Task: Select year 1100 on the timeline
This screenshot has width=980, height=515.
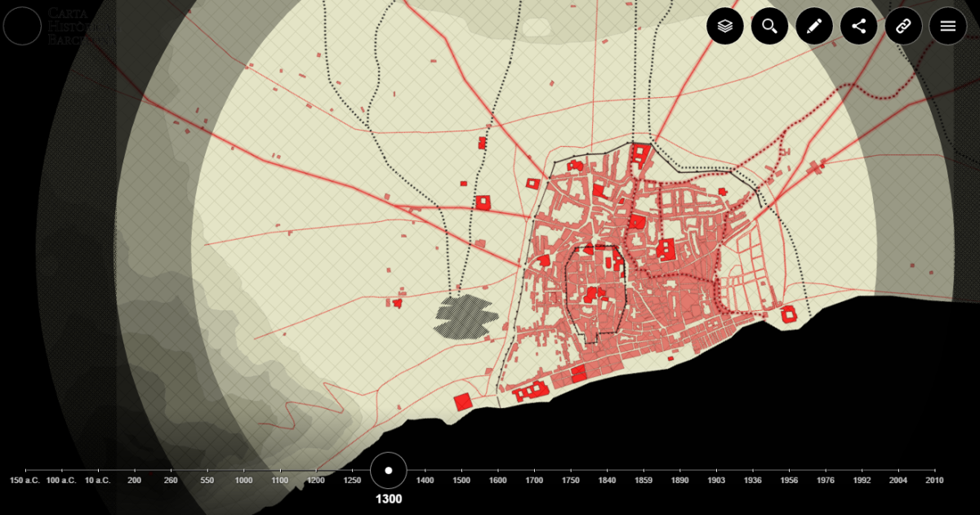Action: point(280,480)
